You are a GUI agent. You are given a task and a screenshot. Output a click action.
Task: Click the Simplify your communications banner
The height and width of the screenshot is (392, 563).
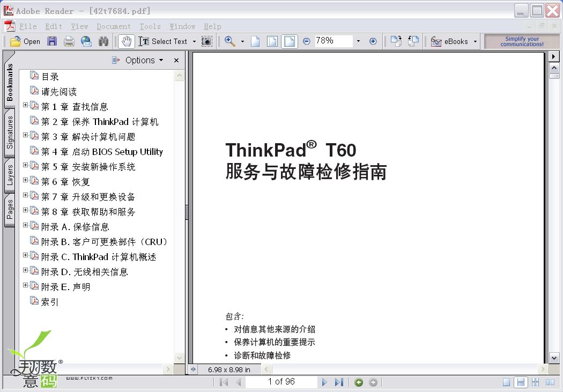pyautogui.click(x=522, y=41)
